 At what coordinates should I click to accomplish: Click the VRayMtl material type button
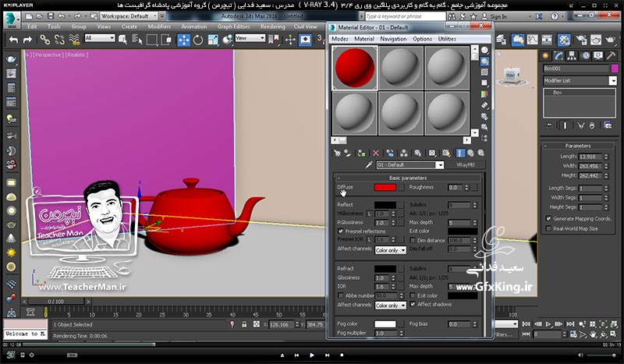tap(465, 164)
